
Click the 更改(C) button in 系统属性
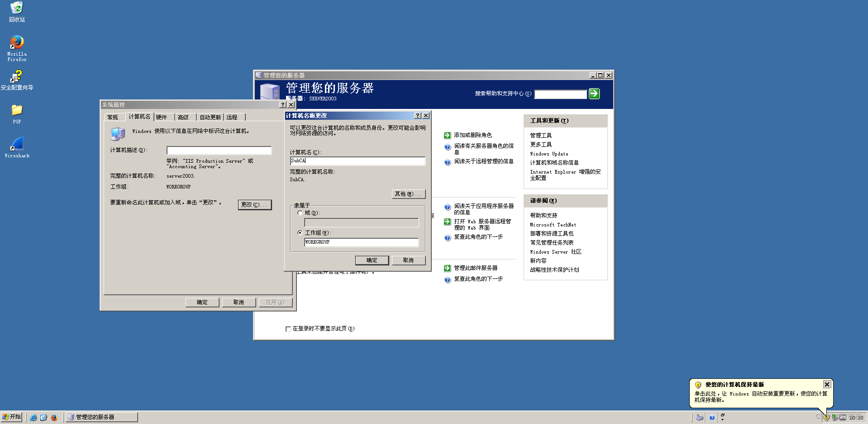tap(255, 205)
